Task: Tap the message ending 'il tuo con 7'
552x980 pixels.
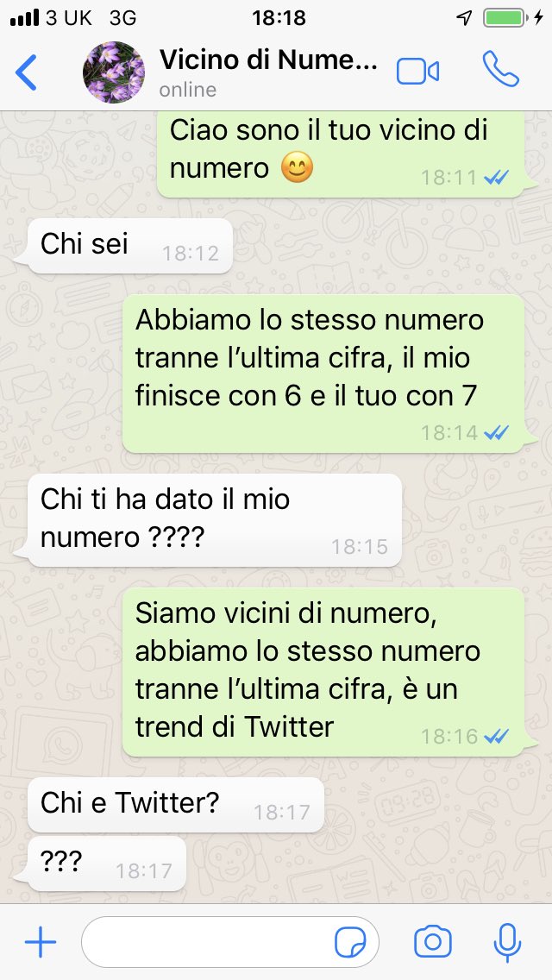Action: click(323, 374)
